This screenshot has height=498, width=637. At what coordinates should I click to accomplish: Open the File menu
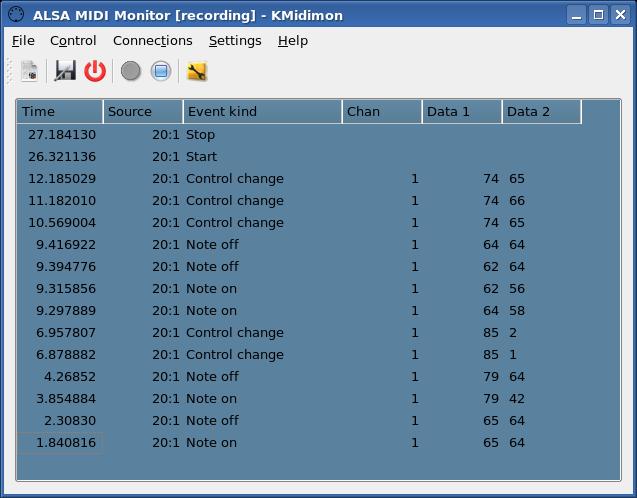23,41
